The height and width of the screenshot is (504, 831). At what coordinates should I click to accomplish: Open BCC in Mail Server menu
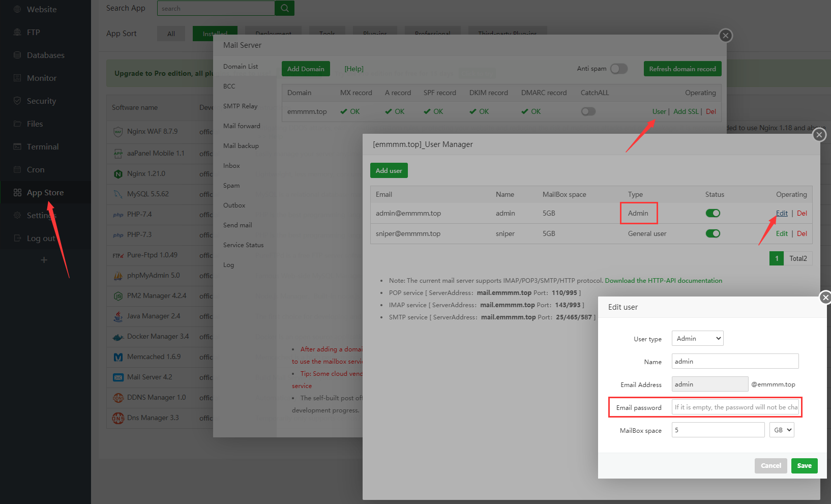pos(229,86)
